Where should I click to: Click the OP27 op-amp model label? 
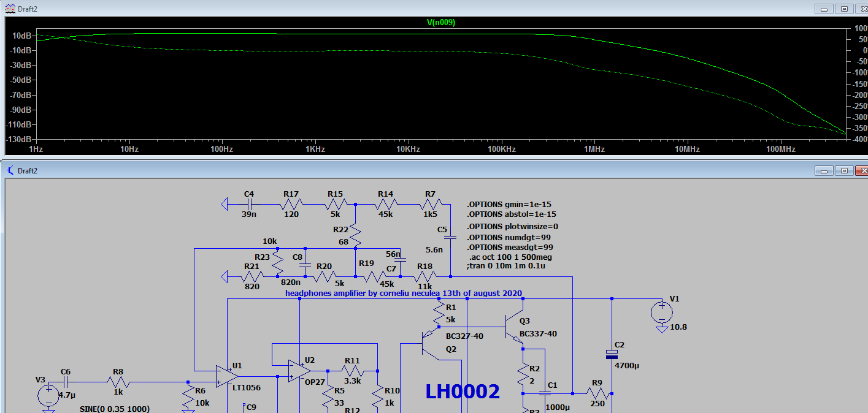coord(316,382)
